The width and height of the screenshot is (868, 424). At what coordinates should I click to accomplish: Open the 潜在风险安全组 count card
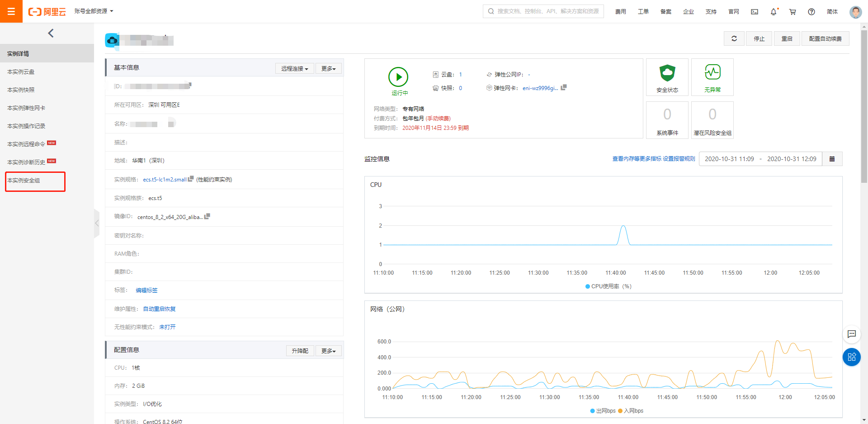coord(712,120)
